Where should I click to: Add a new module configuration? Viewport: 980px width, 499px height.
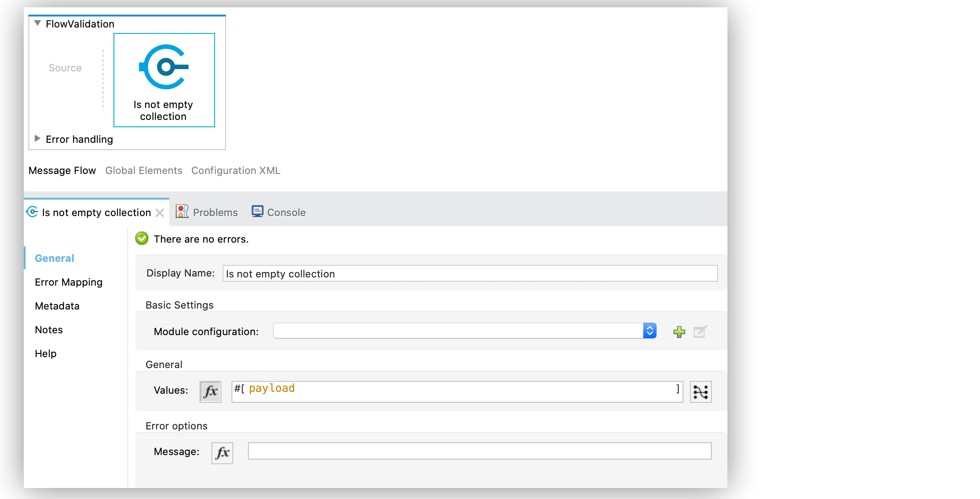[x=679, y=331]
